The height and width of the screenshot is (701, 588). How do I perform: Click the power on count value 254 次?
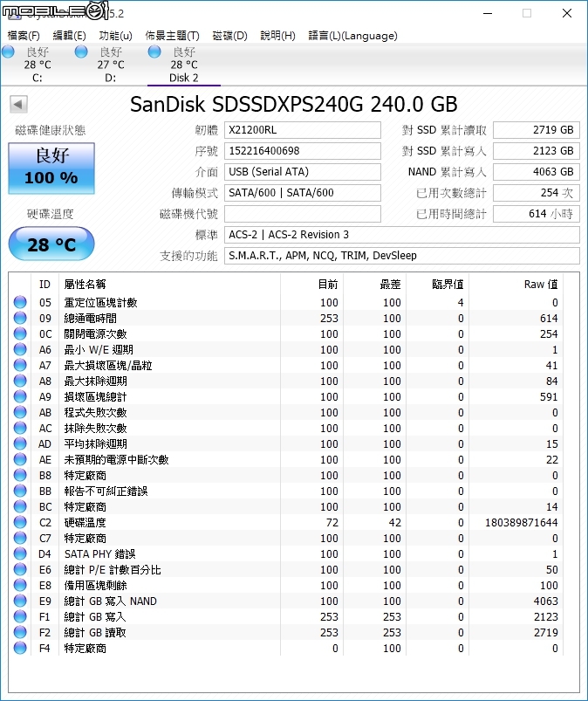pyautogui.click(x=537, y=193)
